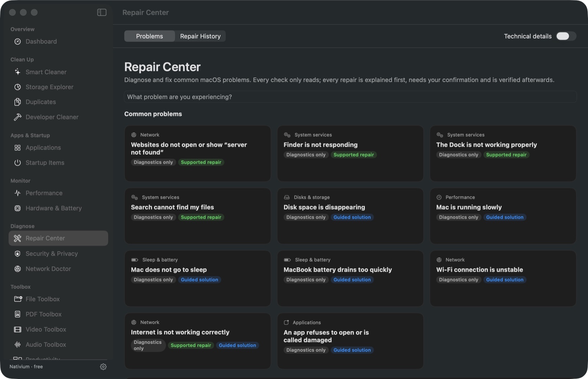Switch to the Repair History tab
588x379 pixels.
tap(200, 36)
